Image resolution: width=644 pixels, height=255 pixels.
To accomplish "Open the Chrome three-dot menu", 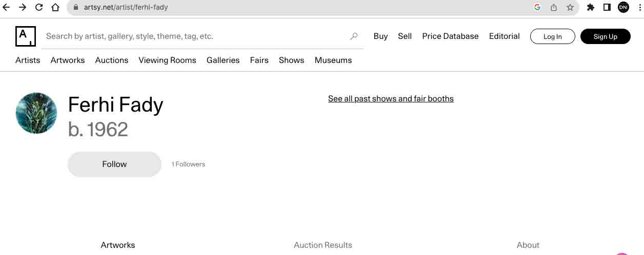I will click(x=639, y=7).
